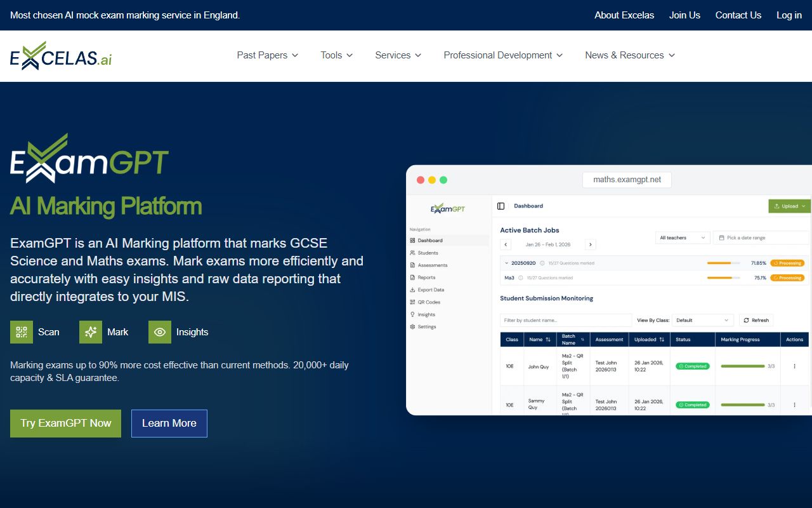Click the Try ExamGPT Now button
This screenshot has width=812, height=508.
pyautogui.click(x=65, y=423)
